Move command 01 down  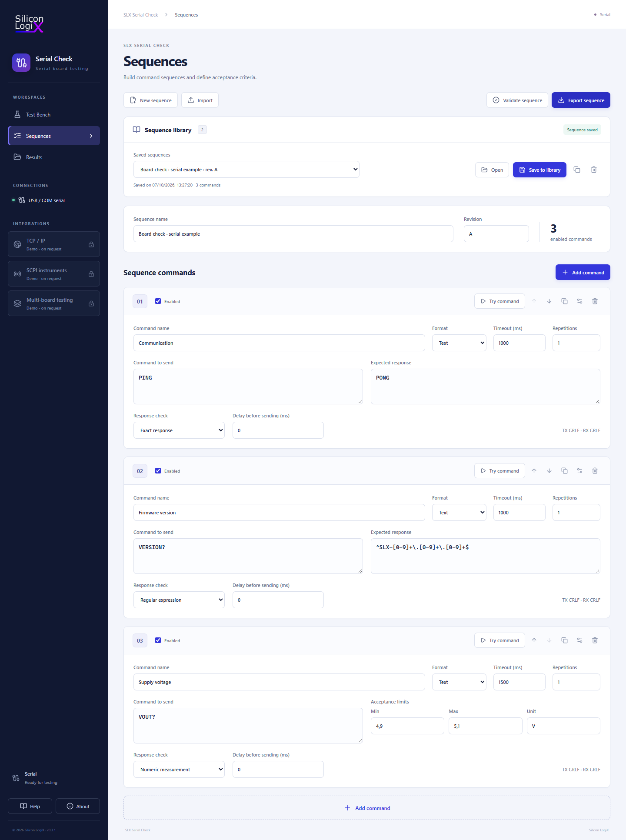tap(549, 301)
